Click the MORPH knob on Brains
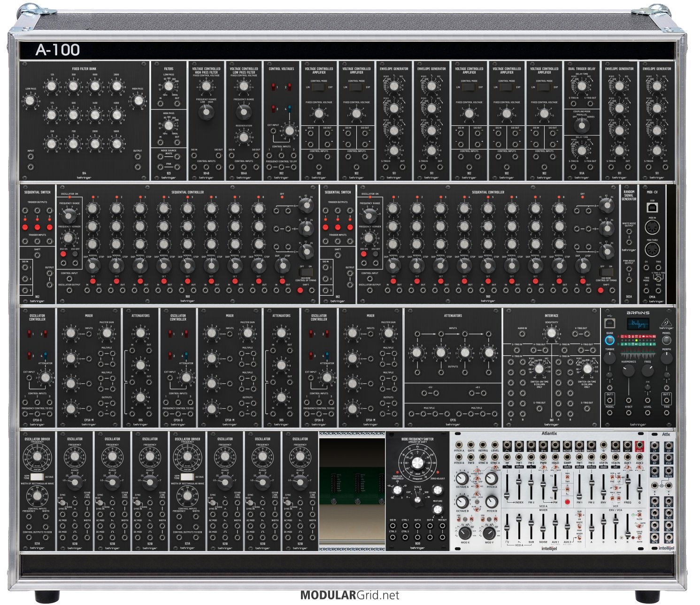 pyautogui.click(x=666, y=358)
